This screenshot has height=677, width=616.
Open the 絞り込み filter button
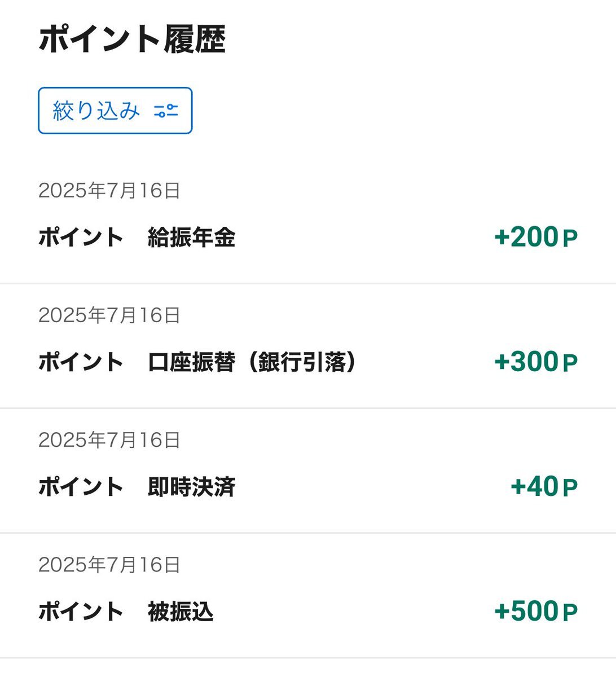point(115,111)
